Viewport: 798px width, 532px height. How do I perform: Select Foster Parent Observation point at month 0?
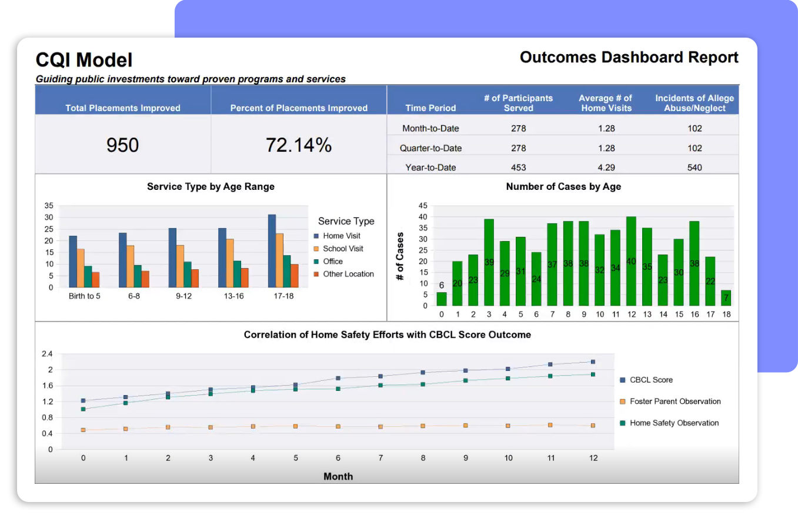point(83,430)
